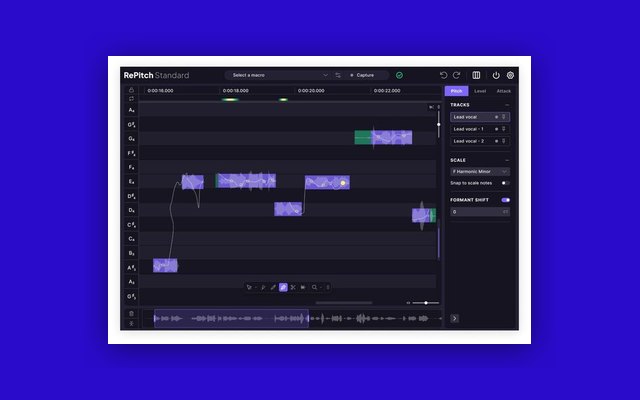Click the trash icon beside the waveform overview
640x400 pixels.
tap(131, 313)
